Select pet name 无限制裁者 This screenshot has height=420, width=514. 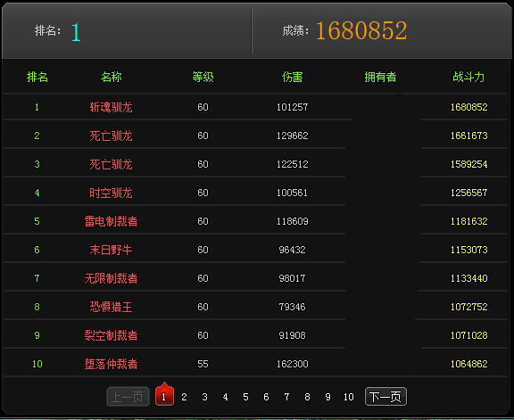[x=112, y=278]
